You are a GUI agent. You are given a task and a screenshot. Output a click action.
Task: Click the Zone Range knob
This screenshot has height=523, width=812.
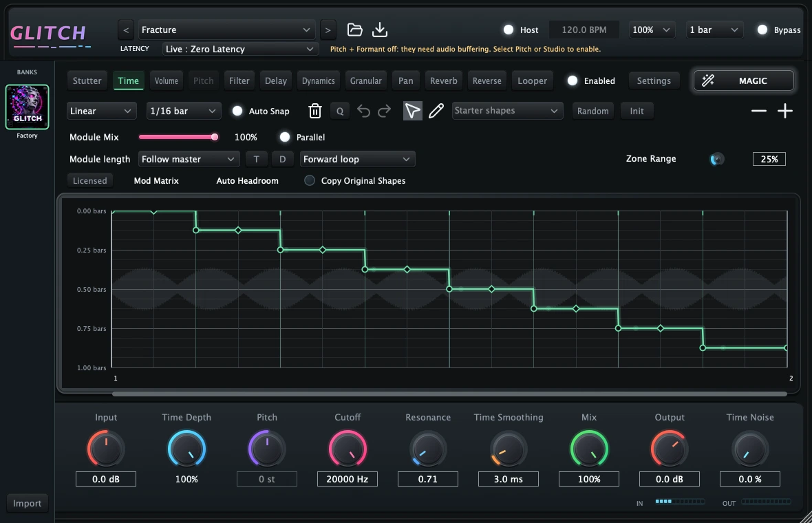717,159
